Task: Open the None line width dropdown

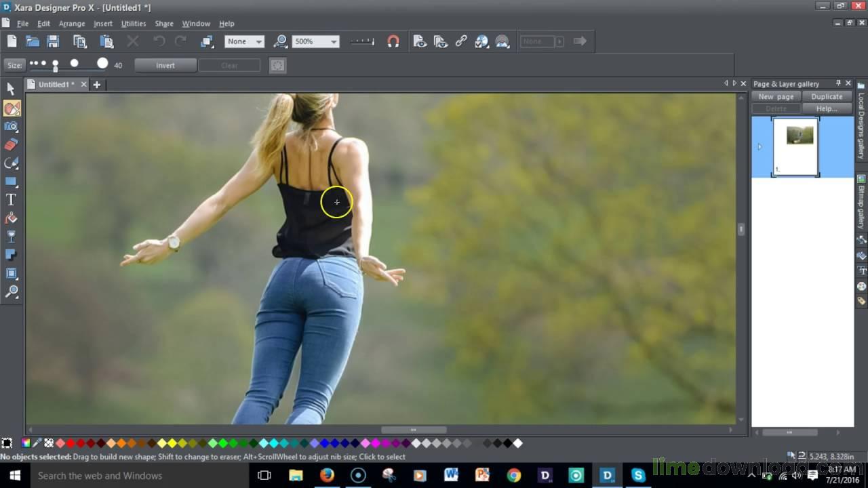Action: pyautogui.click(x=259, y=41)
